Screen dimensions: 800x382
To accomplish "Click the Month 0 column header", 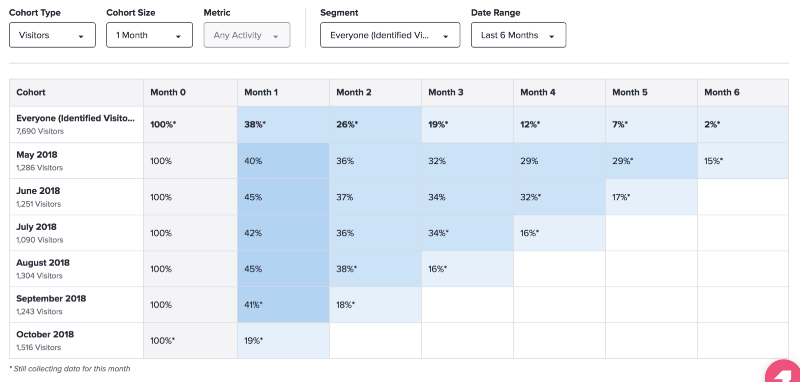I will [x=190, y=93].
